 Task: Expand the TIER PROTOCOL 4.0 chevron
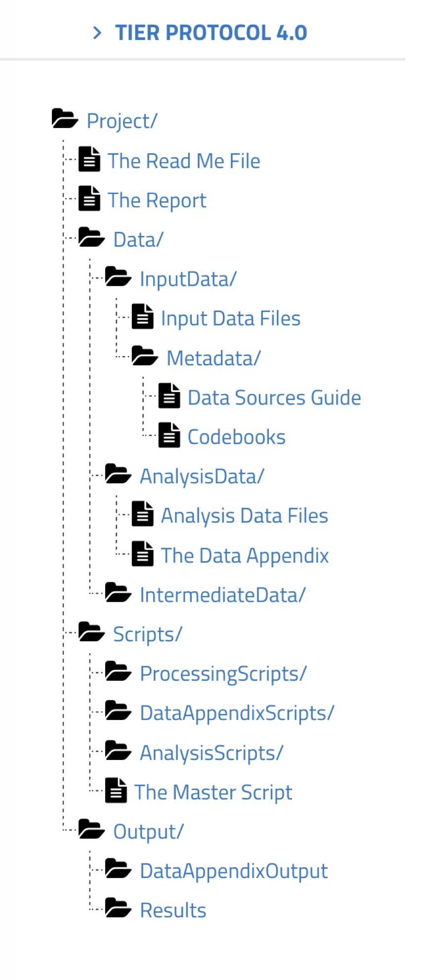tap(97, 33)
